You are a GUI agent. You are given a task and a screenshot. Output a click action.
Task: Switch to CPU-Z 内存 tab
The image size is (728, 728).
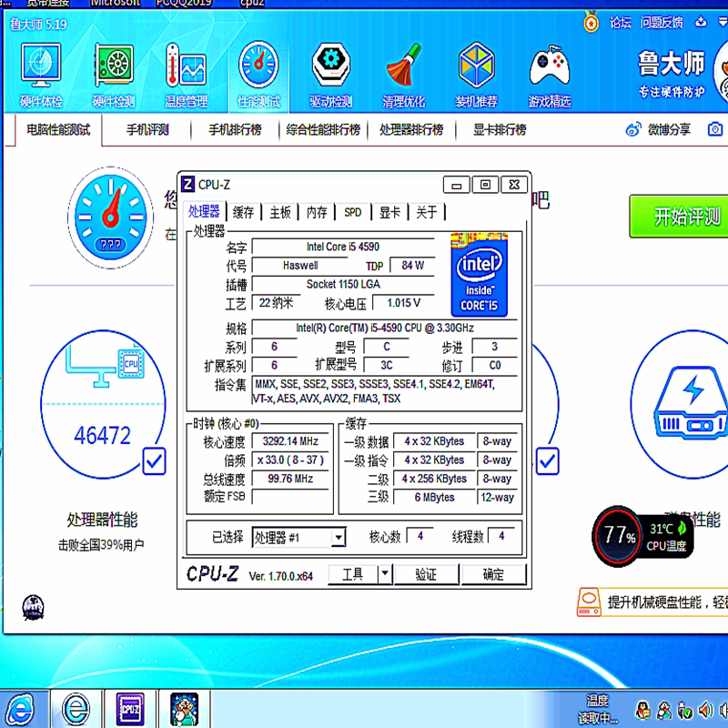pyautogui.click(x=317, y=213)
